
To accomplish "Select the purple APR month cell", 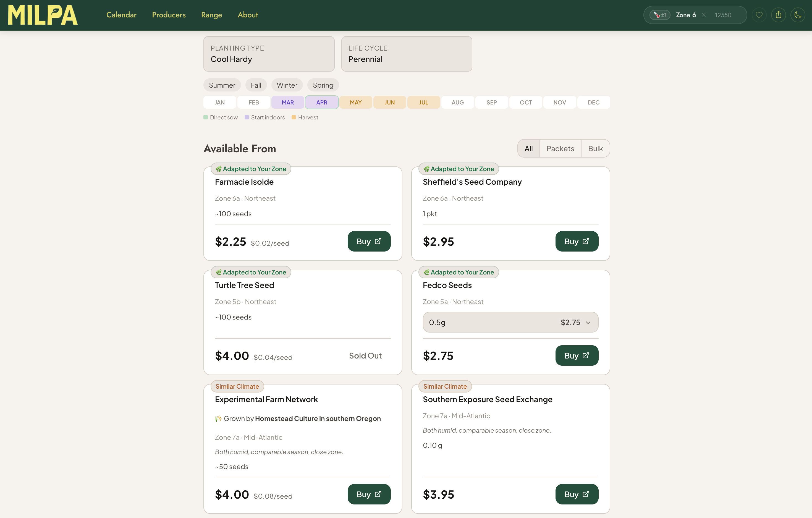I will pyautogui.click(x=321, y=102).
